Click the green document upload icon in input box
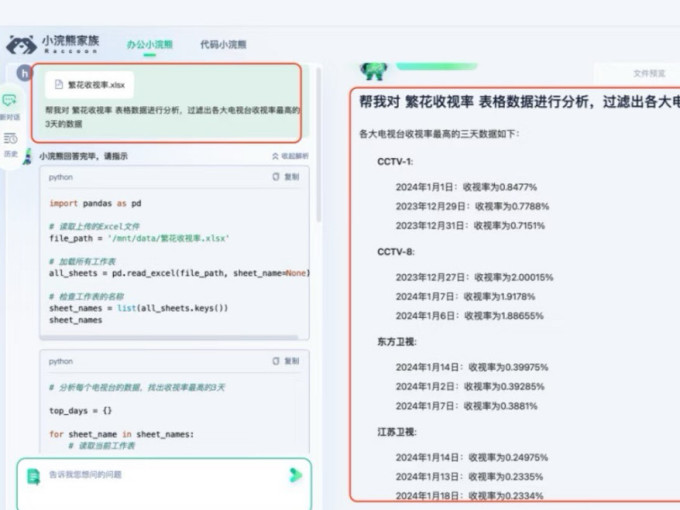Image resolution: width=680 pixels, height=510 pixels. [x=33, y=476]
